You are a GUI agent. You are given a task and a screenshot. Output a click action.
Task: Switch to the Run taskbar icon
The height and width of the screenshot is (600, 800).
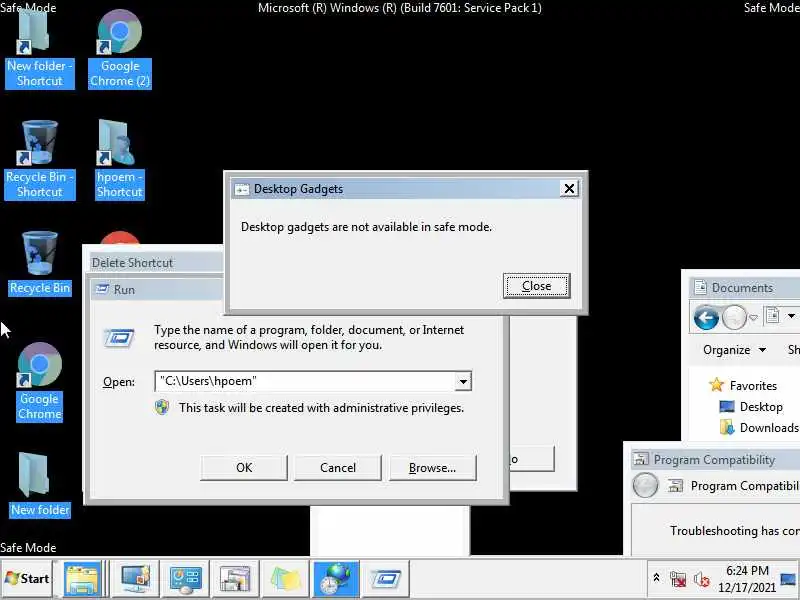pyautogui.click(x=385, y=579)
